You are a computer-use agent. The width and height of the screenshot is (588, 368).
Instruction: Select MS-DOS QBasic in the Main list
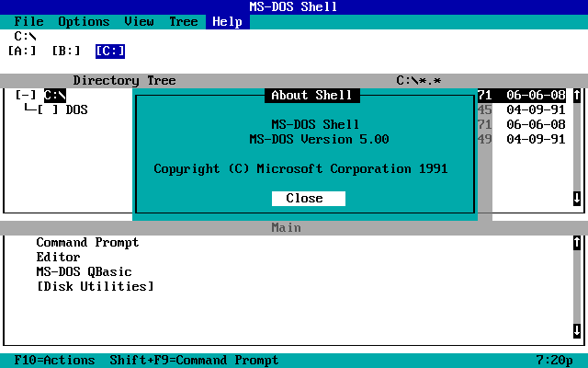coord(84,271)
